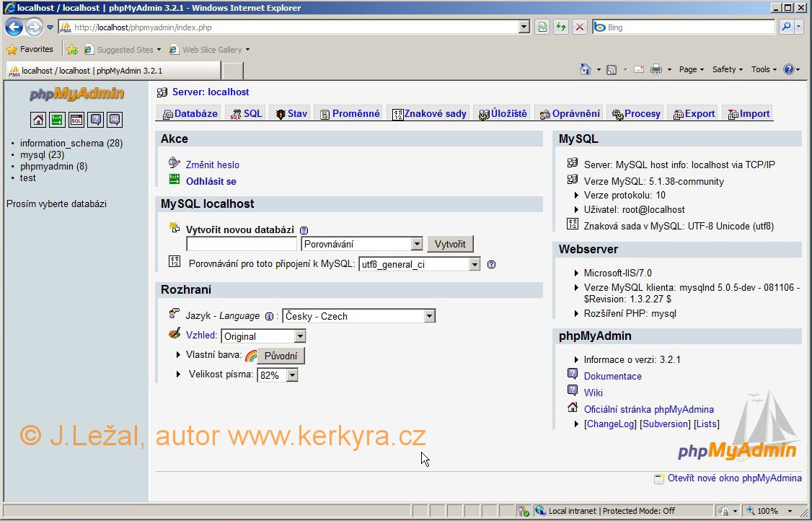Click the browser back arrow
812x521 pixels.
pyautogui.click(x=14, y=27)
